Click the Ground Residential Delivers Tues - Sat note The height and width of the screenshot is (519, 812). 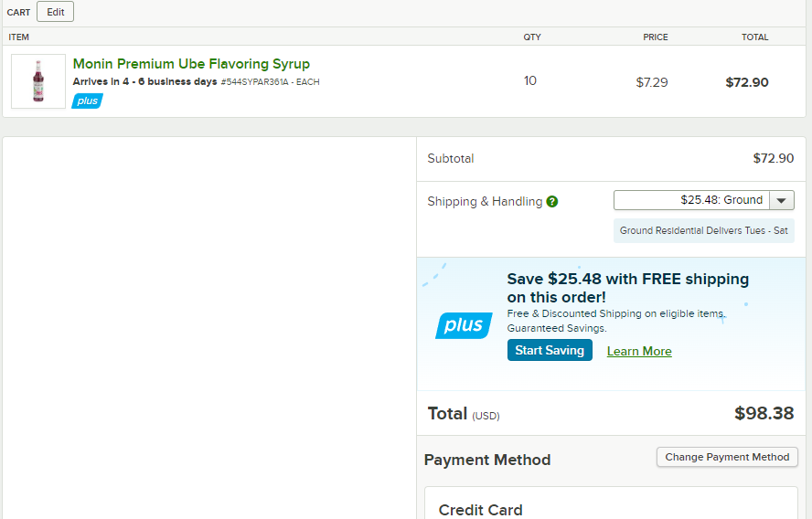point(704,231)
